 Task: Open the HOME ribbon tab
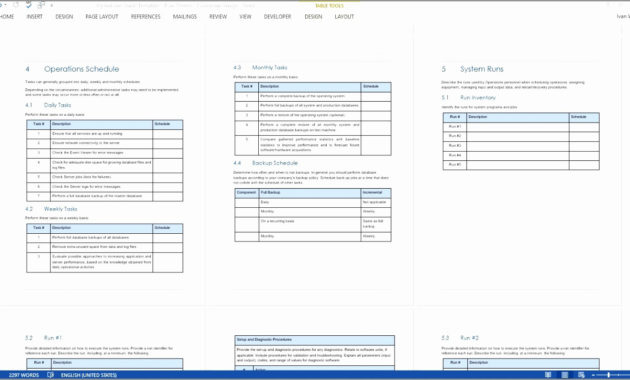[x=7, y=16]
